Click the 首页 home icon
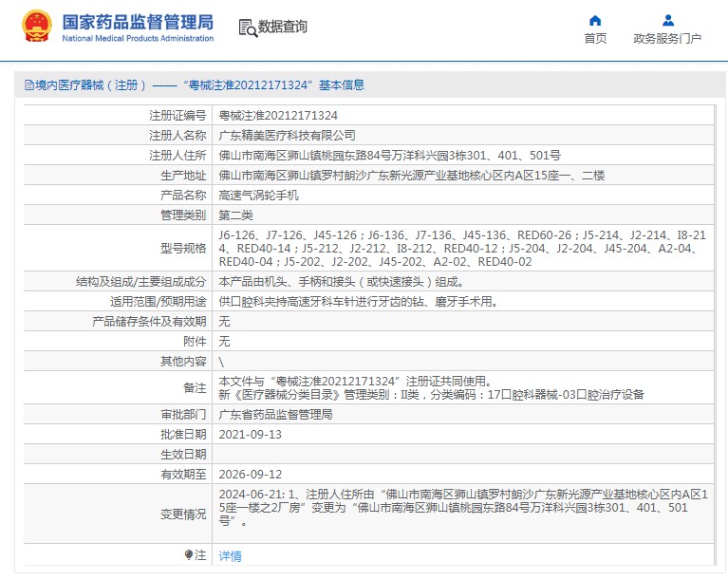728x580 pixels. point(595,20)
